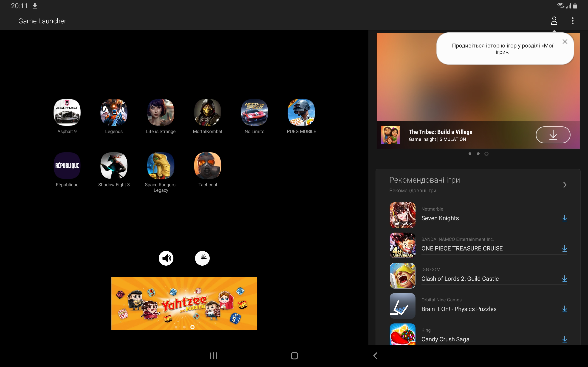Toggle game sound mute button
The image size is (588, 367).
[x=166, y=258]
